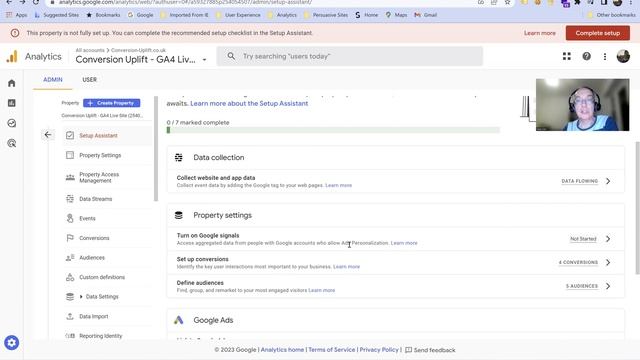640x360 pixels.
Task: Click the Reporting Identity icon
Action: (70, 336)
